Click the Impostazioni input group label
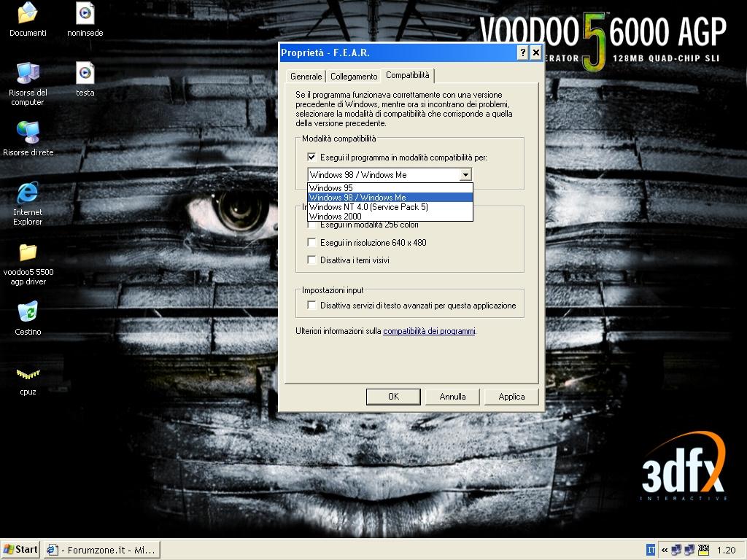The height and width of the screenshot is (560, 747). click(x=333, y=290)
